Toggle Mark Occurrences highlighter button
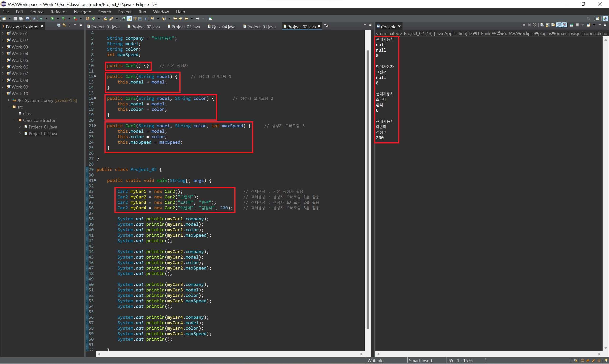 (x=129, y=19)
